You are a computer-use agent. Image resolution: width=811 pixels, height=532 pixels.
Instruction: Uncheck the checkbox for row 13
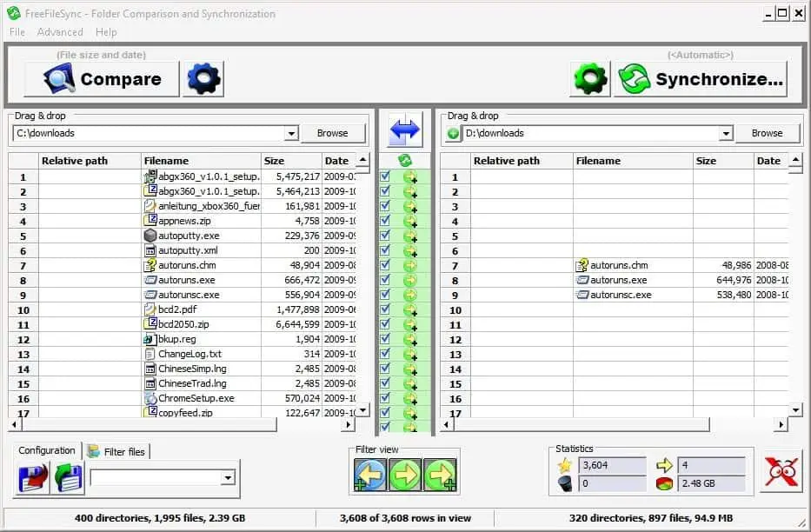tap(385, 353)
